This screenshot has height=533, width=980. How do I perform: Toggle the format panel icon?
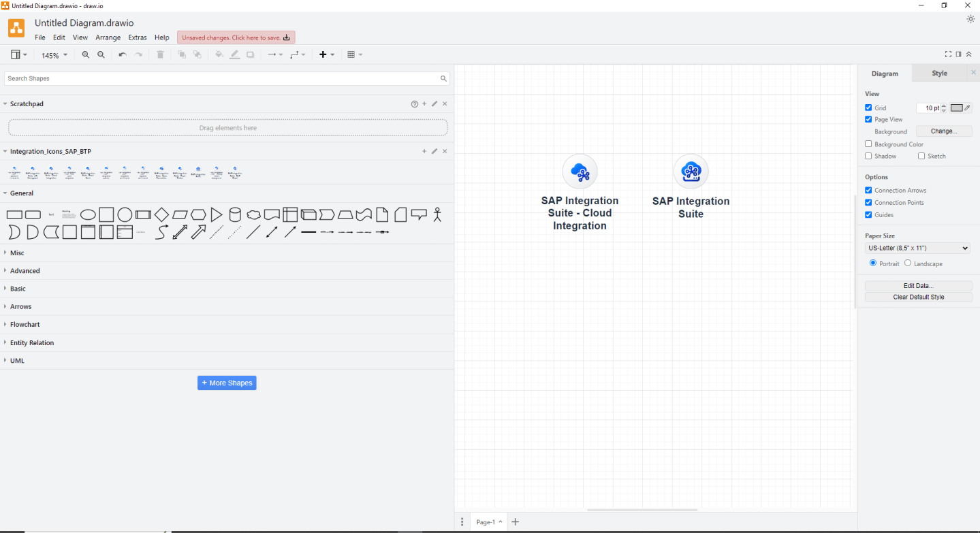pos(958,54)
